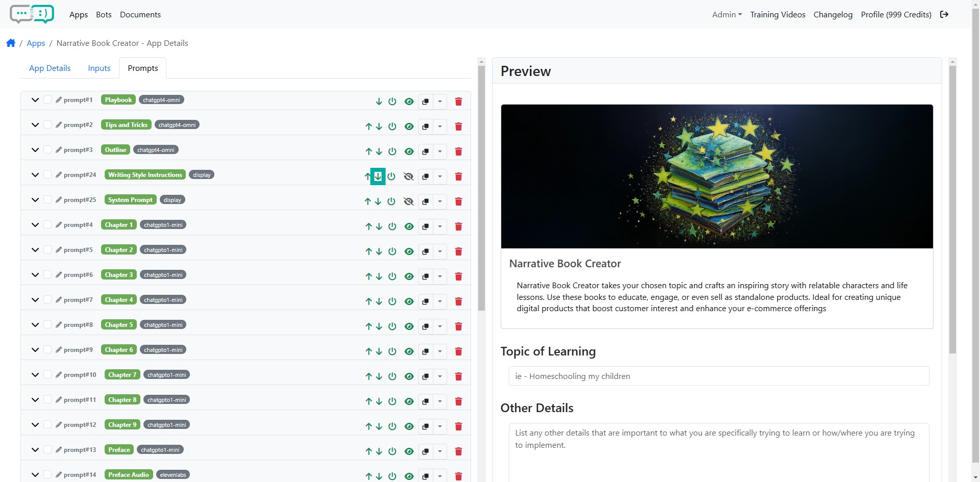Duplicate the Chapter 1 prompt
This screenshot has height=482, width=980.
point(425,226)
